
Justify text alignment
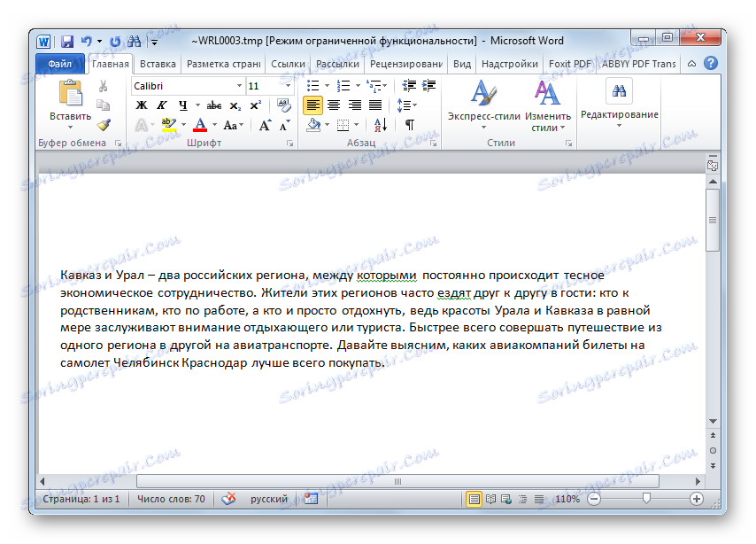(375, 105)
